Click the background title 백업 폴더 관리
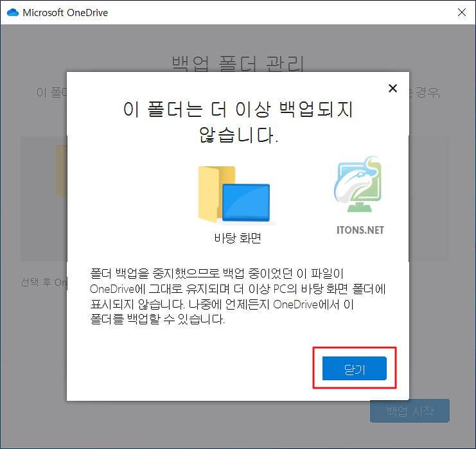This screenshot has width=476, height=449. coord(238,63)
